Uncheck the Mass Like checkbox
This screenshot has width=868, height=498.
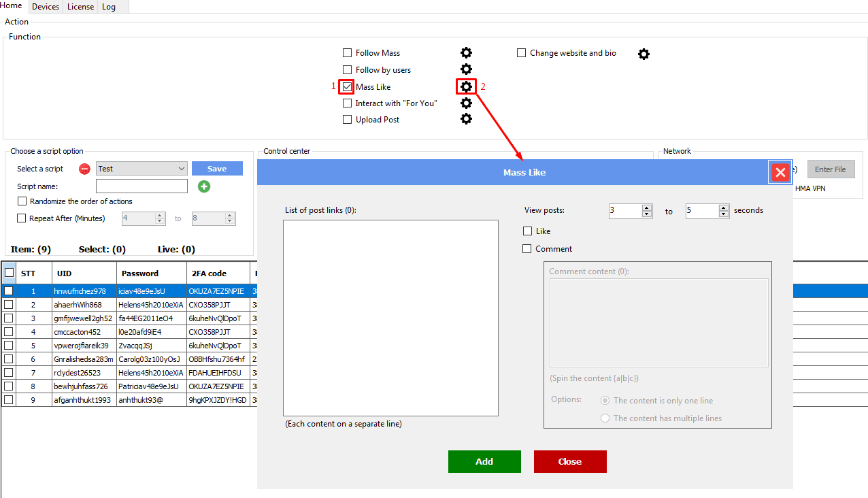(x=347, y=86)
